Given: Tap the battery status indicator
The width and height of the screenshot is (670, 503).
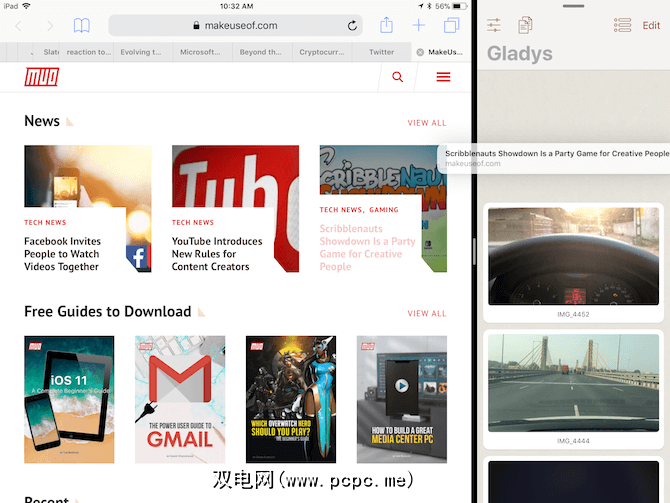Looking at the screenshot, I should point(458,6).
